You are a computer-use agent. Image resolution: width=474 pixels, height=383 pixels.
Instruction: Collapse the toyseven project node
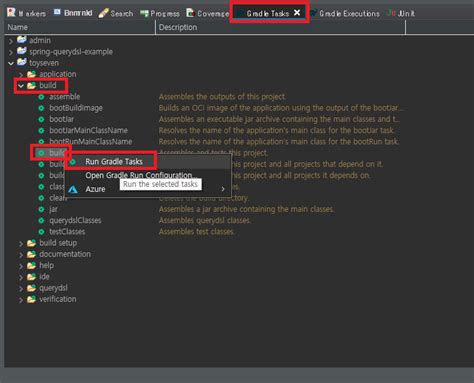(x=11, y=63)
